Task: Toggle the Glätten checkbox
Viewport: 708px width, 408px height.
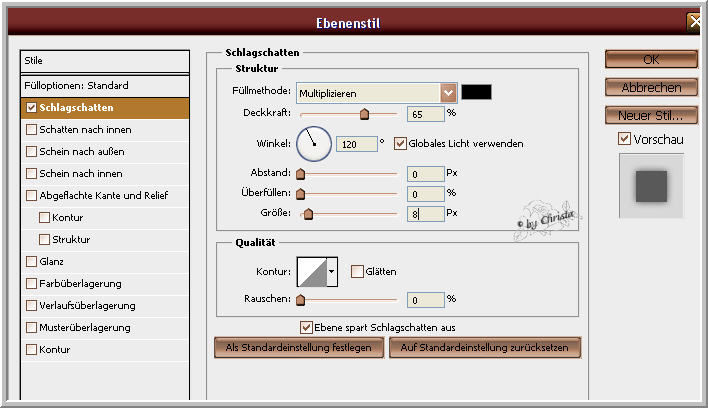Action: coord(357,271)
